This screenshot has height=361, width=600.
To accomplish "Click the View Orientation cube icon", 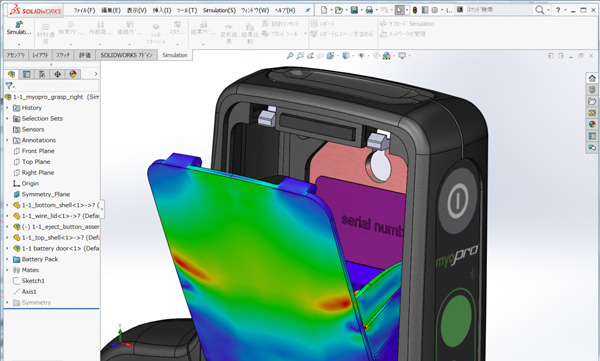I will tap(330, 56).
